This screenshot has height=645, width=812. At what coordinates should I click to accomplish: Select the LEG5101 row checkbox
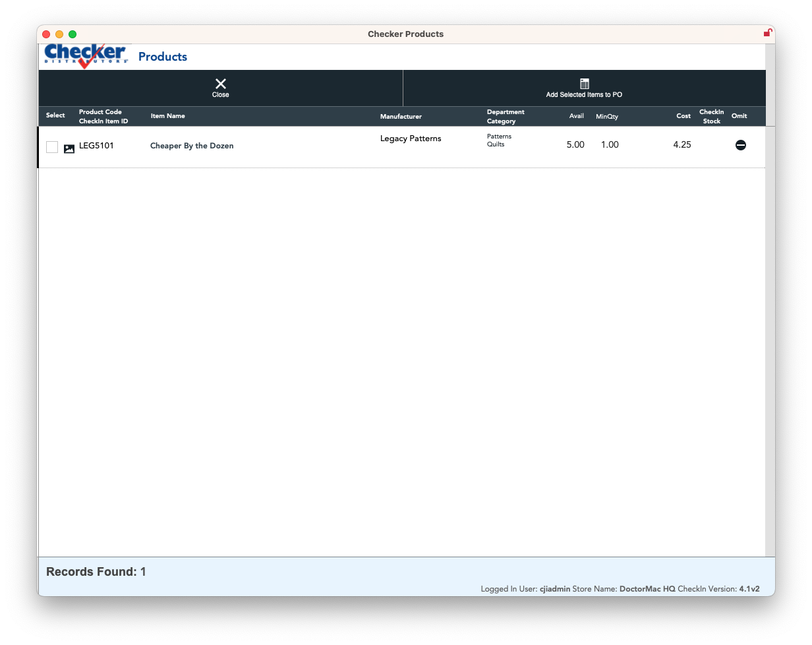click(x=52, y=147)
